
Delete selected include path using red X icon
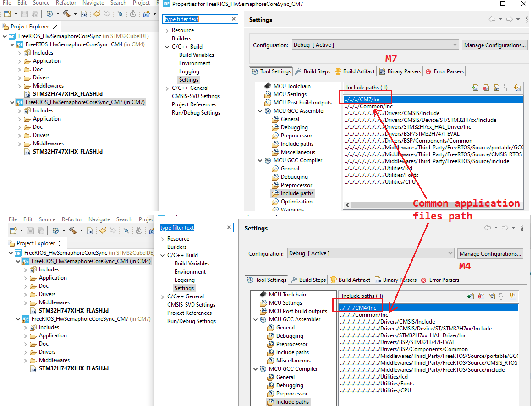[x=486, y=88]
